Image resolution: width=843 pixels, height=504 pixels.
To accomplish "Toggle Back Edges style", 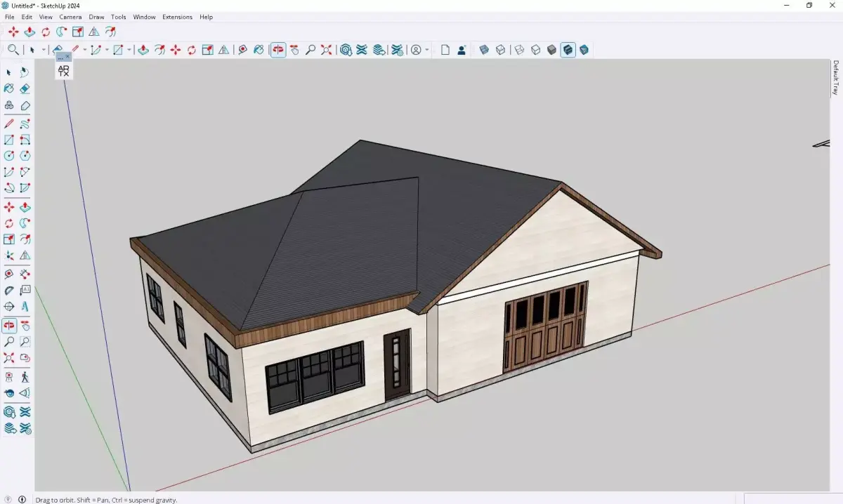I will coord(500,50).
